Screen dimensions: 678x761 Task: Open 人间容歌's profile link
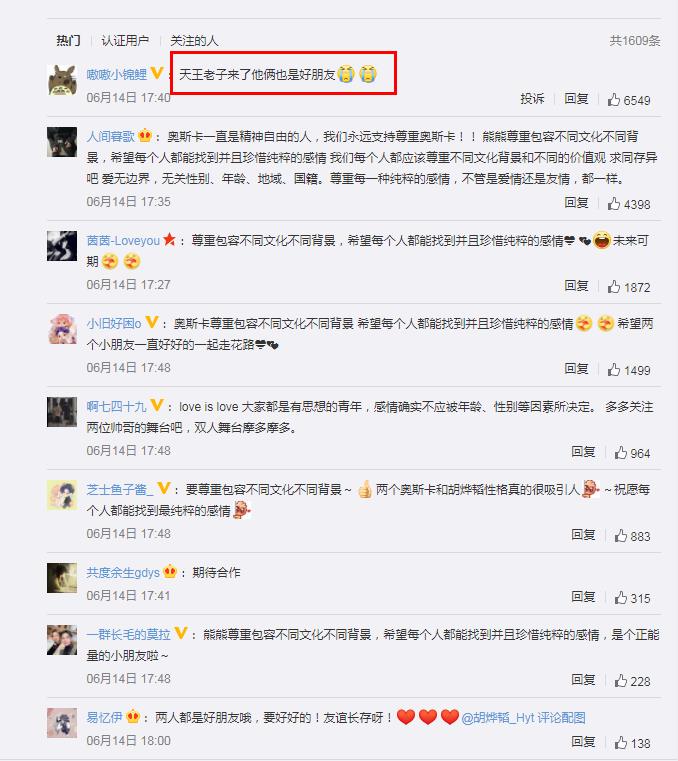(111, 136)
